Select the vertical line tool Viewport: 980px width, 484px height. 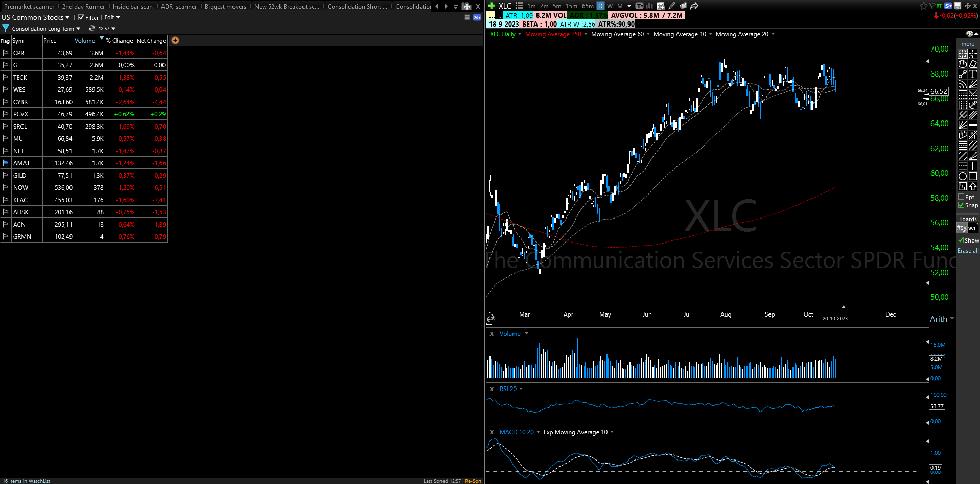click(x=973, y=166)
